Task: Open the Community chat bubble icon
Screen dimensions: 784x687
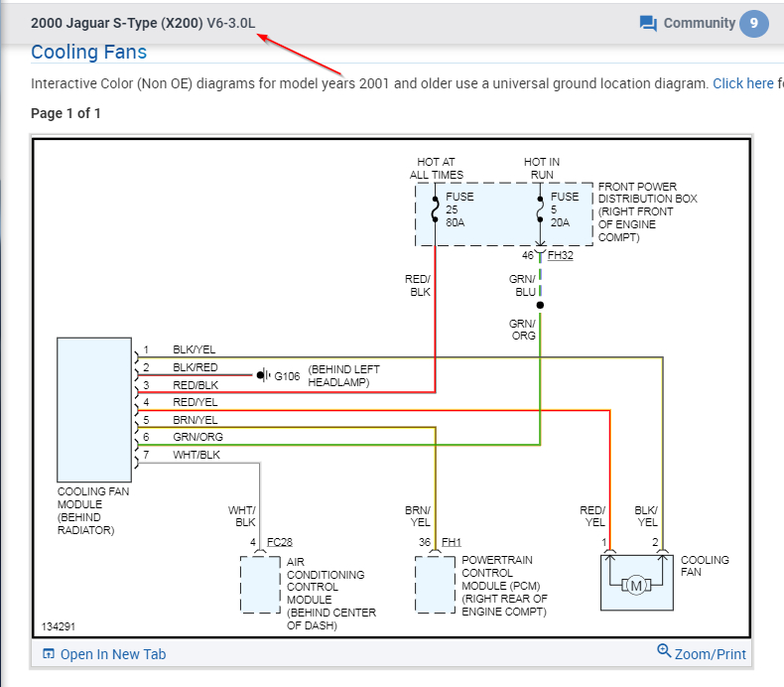Action: click(x=648, y=24)
